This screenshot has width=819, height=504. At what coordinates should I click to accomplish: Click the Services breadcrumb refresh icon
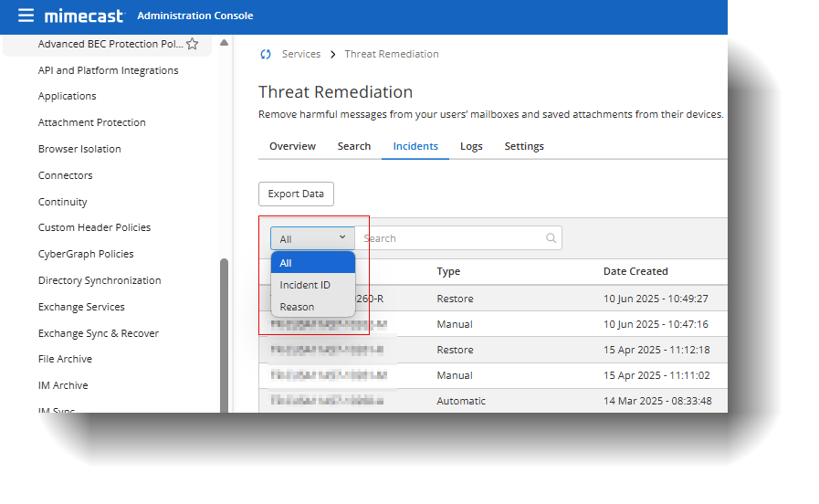coord(266,54)
